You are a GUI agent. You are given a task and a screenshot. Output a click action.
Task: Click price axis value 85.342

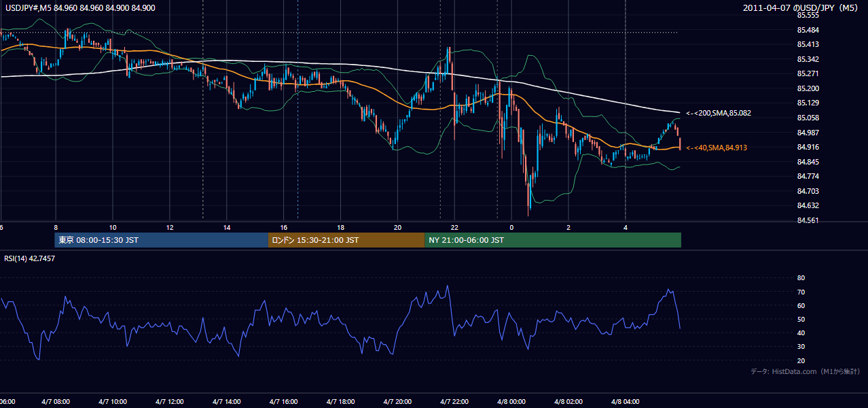pos(808,59)
